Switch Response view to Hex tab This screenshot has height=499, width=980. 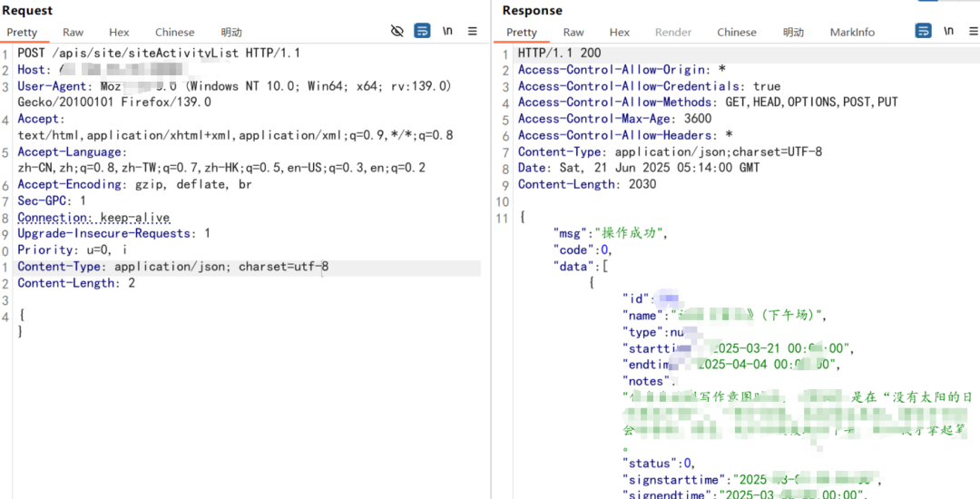[x=620, y=33]
